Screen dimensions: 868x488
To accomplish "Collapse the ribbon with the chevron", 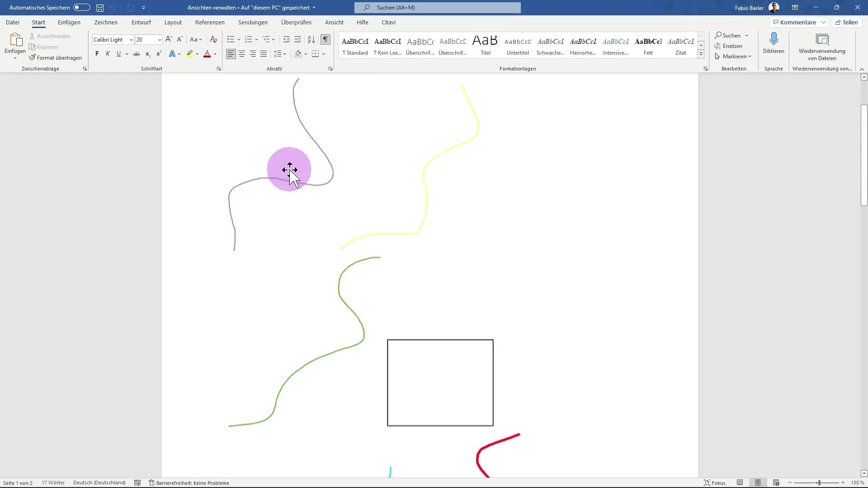I will click(x=862, y=69).
